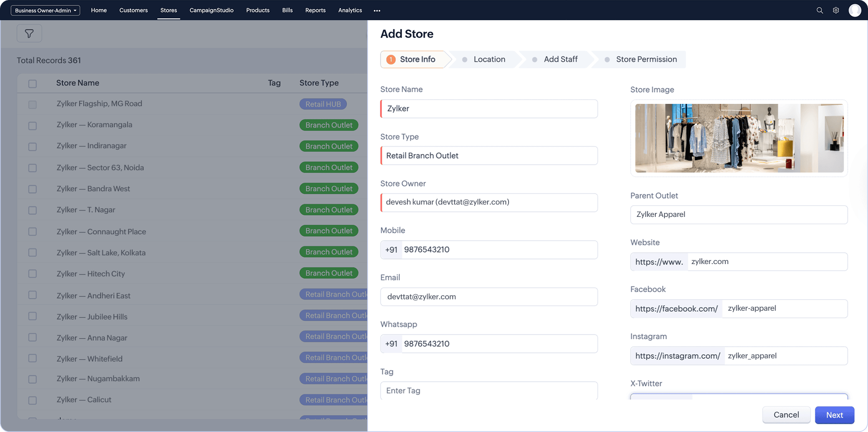Open the +91 country code selector for Whatsapp
This screenshot has height=432, width=868.
(391, 344)
